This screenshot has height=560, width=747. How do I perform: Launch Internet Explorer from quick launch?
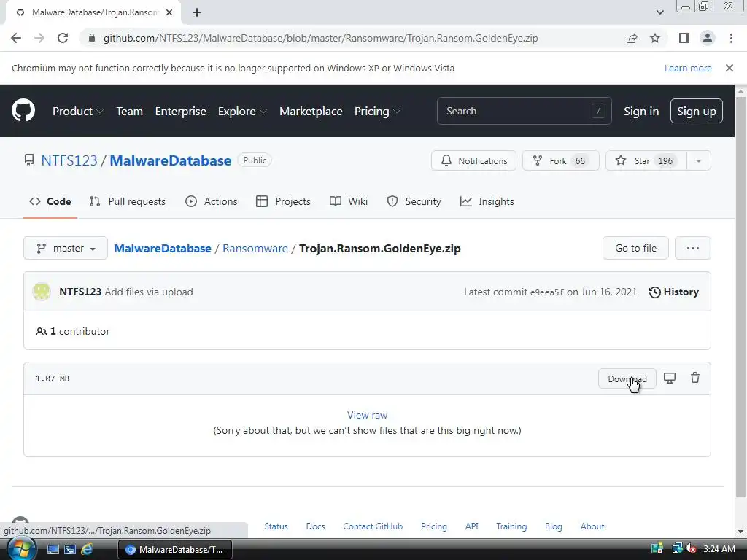tap(87, 550)
